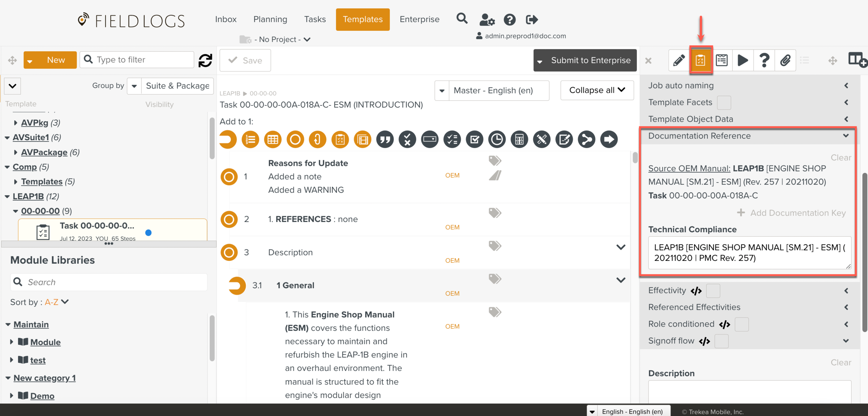Add a clock time input icon
Image resolution: width=868 pixels, height=416 pixels.
[497, 139]
